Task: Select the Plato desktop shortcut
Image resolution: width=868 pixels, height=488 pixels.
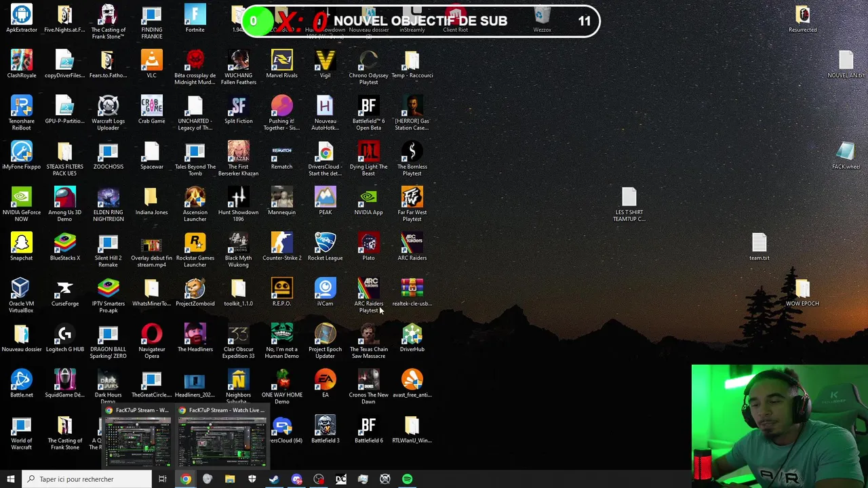Action: (369, 246)
